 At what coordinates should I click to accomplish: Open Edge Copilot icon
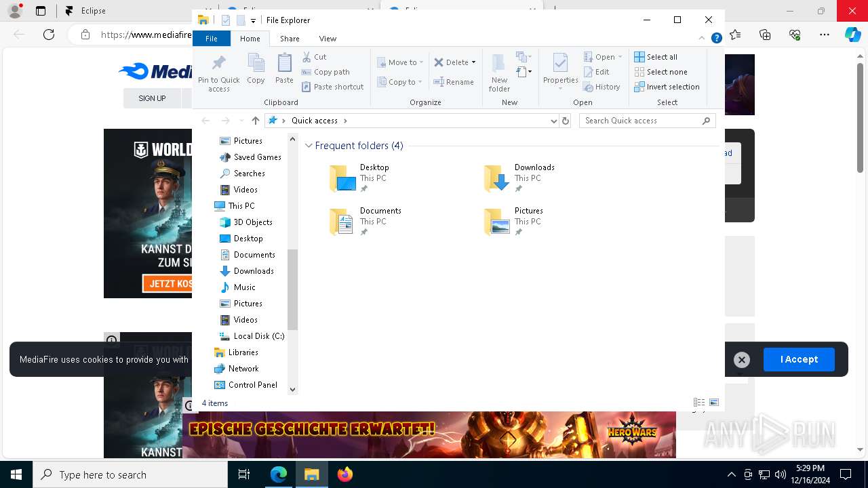[852, 35]
